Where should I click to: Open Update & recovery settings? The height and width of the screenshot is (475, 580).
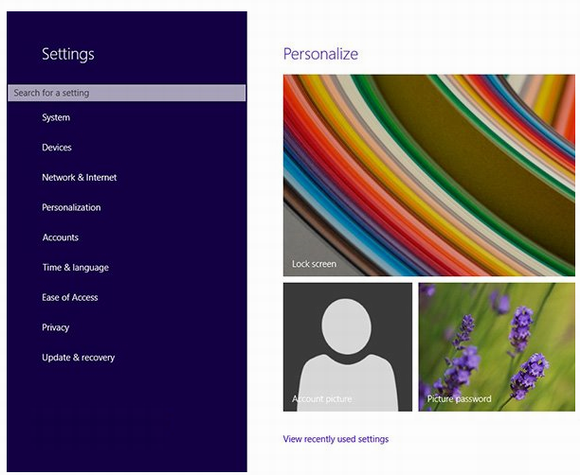coord(78,358)
